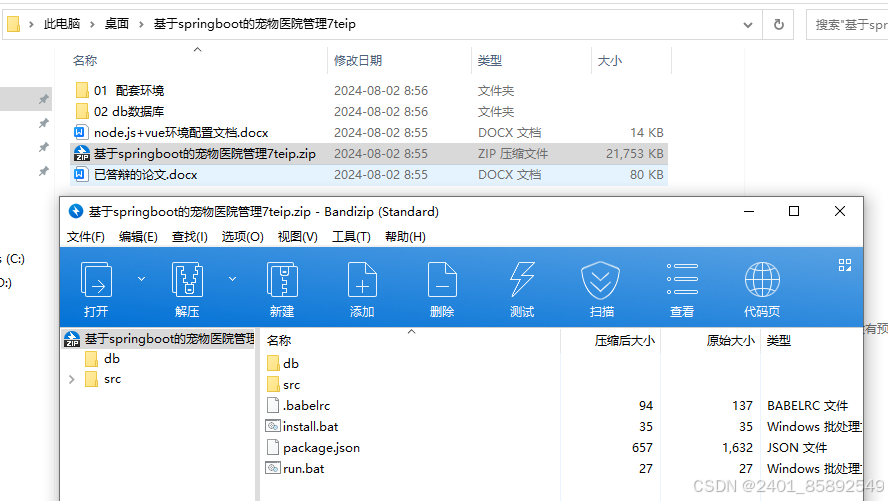This screenshot has width=888, height=501.
Task: Select the zip root node in Bandizip tree
Action: click(x=159, y=339)
